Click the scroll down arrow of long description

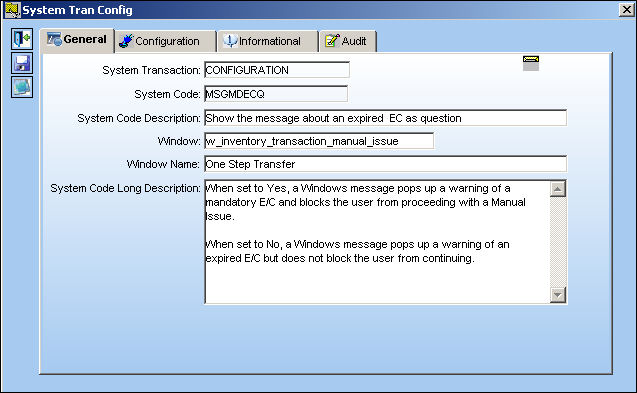pyautogui.click(x=558, y=295)
